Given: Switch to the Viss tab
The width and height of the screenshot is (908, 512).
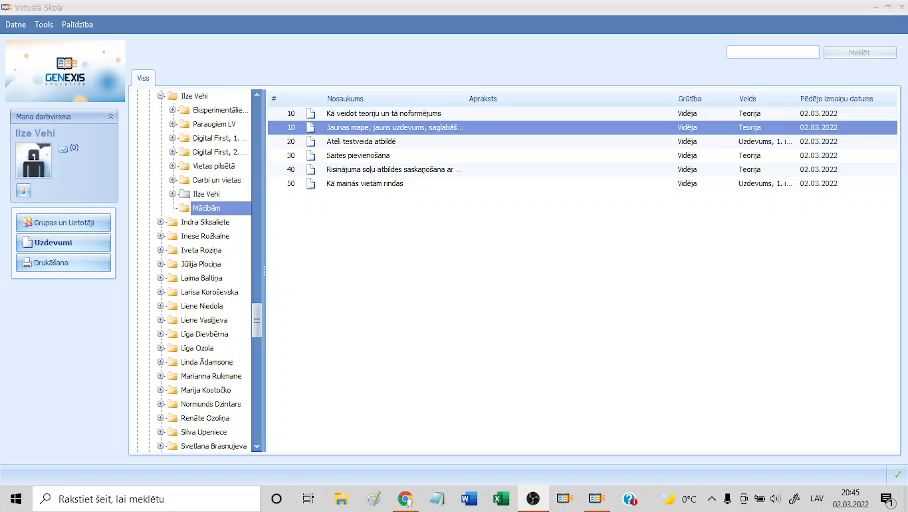Looking at the screenshot, I should [141, 77].
